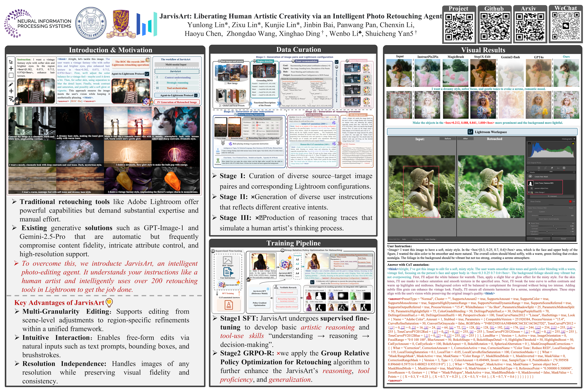This screenshot has width=588, height=392.
Task: Switch to the After view tab
Action: click(465, 139)
